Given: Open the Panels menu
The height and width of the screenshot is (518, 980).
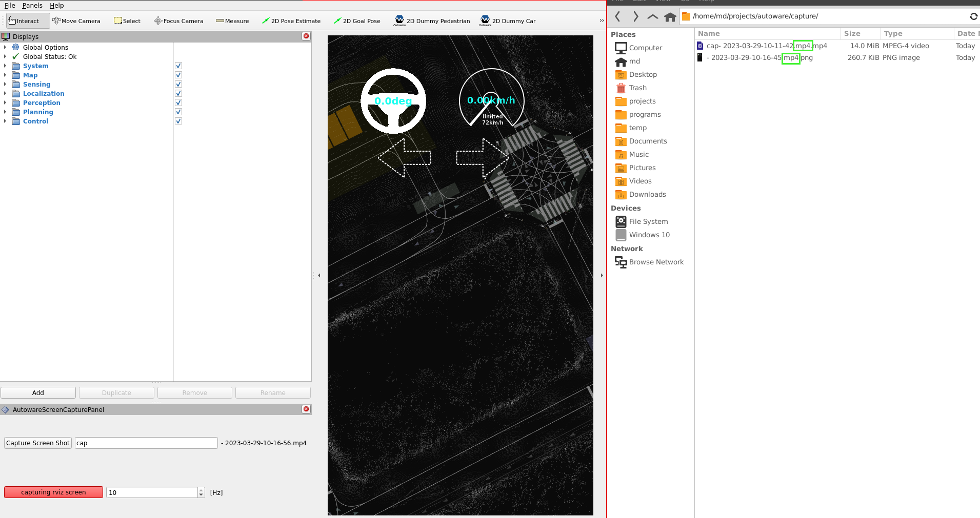Looking at the screenshot, I should [x=32, y=5].
